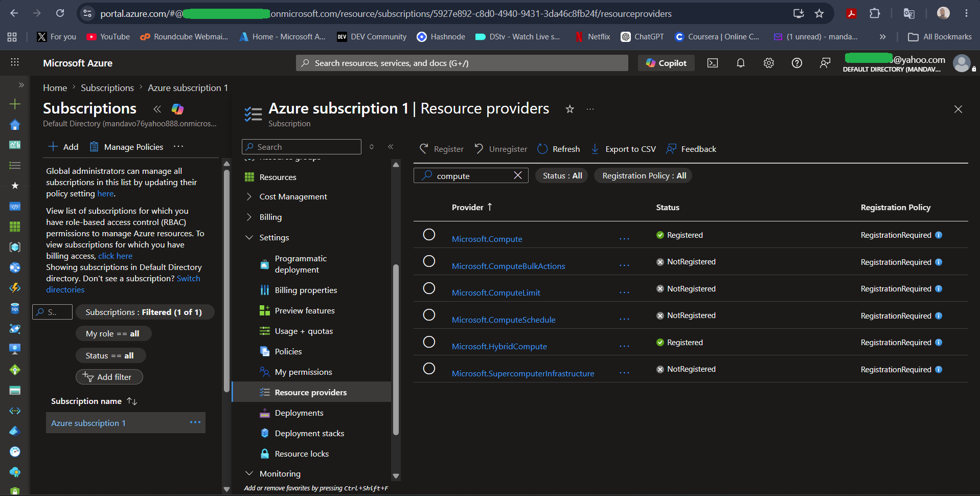Image resolution: width=980 pixels, height=496 pixels.
Task: Click the Copilot button
Action: coord(666,63)
